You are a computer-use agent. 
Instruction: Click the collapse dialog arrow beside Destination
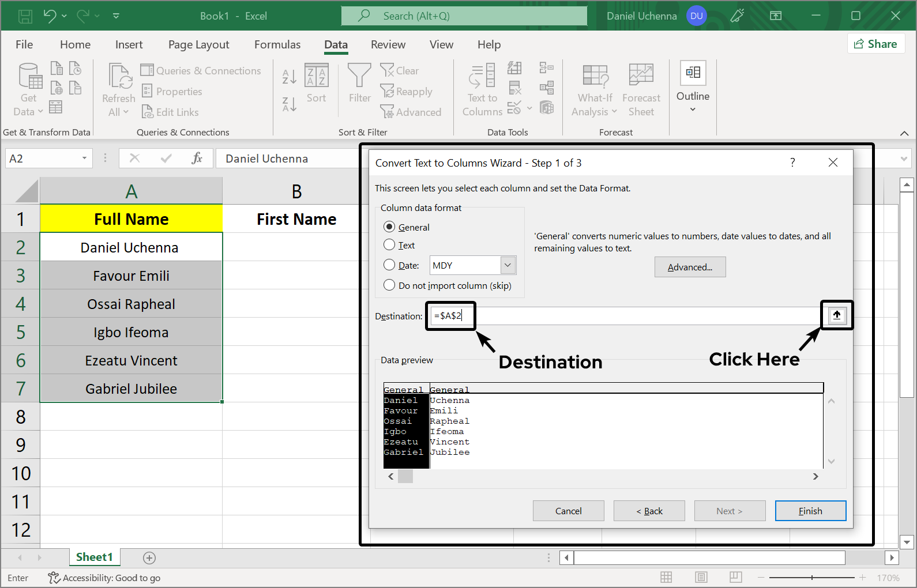click(x=836, y=315)
